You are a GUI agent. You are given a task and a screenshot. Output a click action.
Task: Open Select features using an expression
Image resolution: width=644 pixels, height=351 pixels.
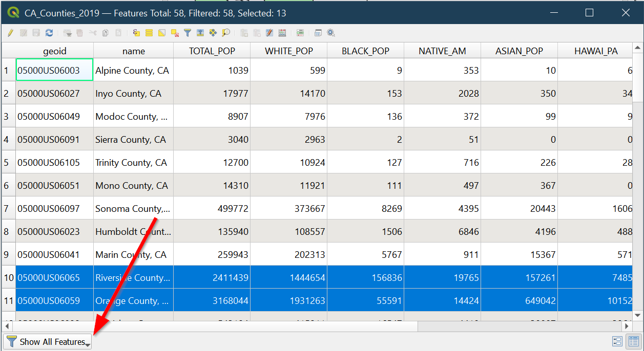click(x=136, y=33)
